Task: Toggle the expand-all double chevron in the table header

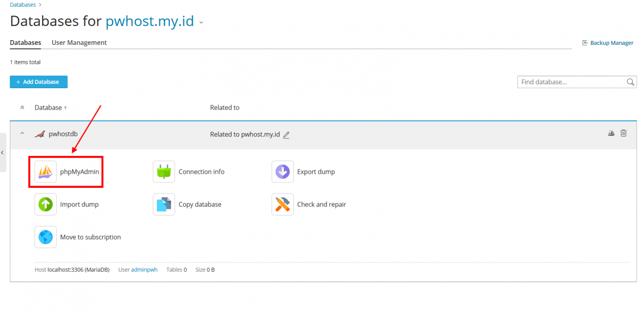Action: click(22, 107)
